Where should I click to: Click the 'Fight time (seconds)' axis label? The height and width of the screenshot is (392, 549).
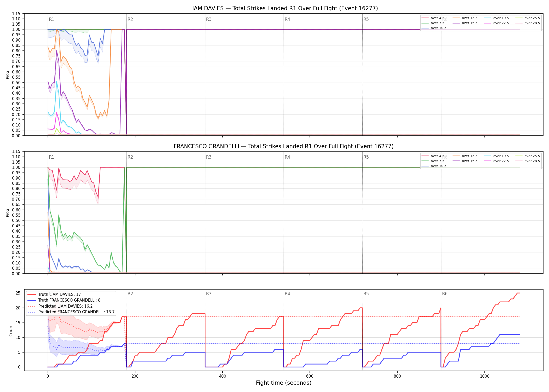coord(284,383)
